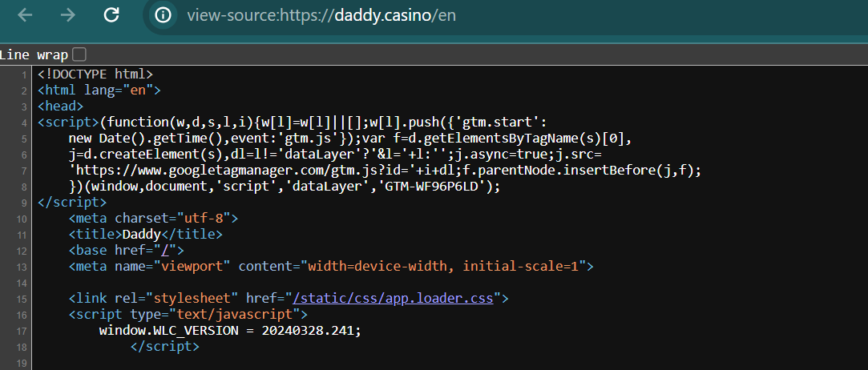Click the window.WLC_VERSION = 20240328.241 line
This screenshot has height=370, width=868.
(230, 331)
